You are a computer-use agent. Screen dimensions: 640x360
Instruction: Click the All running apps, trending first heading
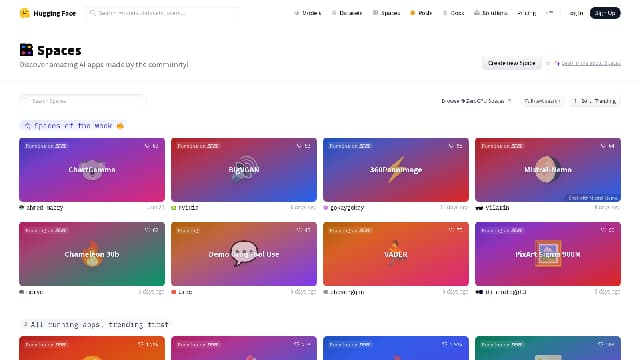pos(99,324)
